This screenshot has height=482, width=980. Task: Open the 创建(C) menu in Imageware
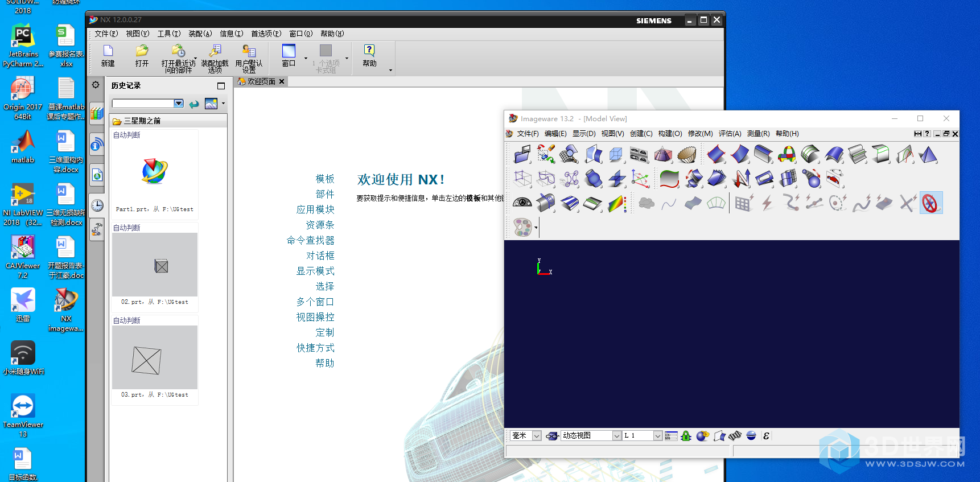coord(641,134)
